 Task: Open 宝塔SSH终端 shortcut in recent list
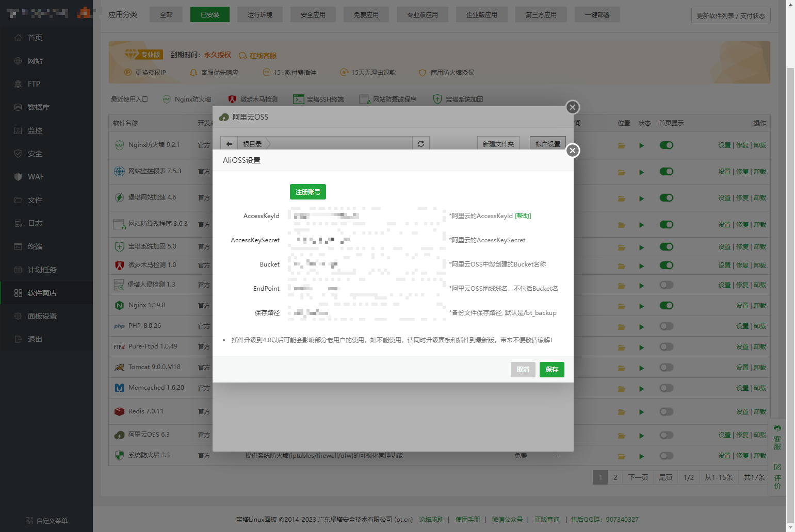[x=319, y=99]
